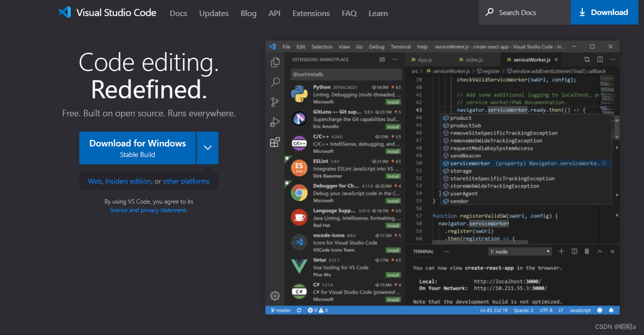Click the Debugger for Chrome icon
644x335 pixels.
pyautogui.click(x=299, y=193)
